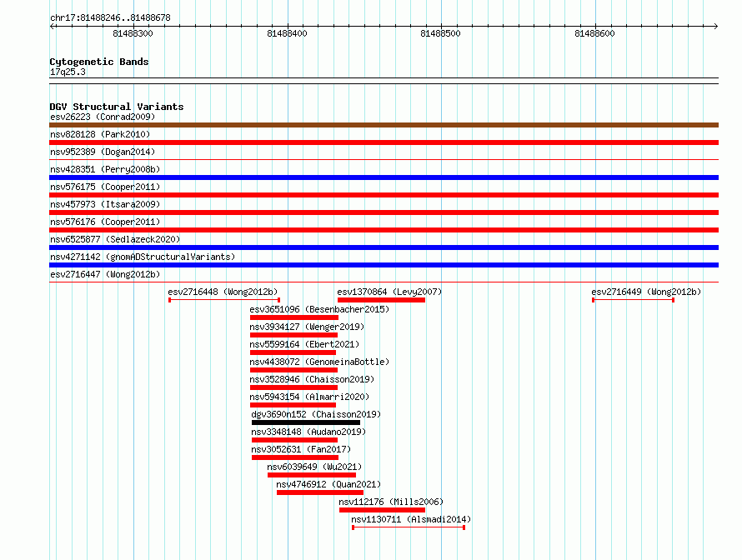This screenshot has width=742, height=560.
Task: Click the thin nsv1130711 variant line
Action: (409, 527)
